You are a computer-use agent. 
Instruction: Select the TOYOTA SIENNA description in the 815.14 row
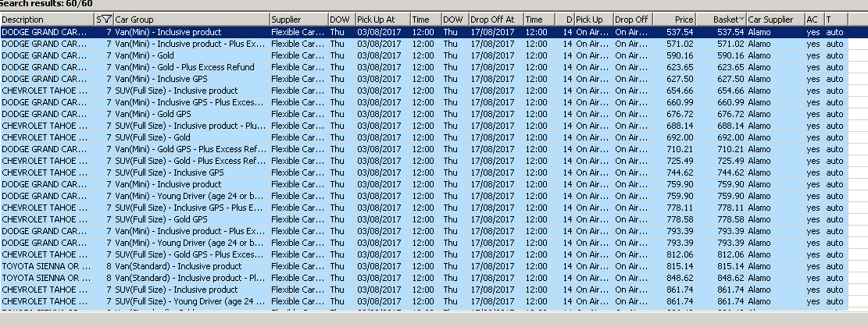coord(48,266)
